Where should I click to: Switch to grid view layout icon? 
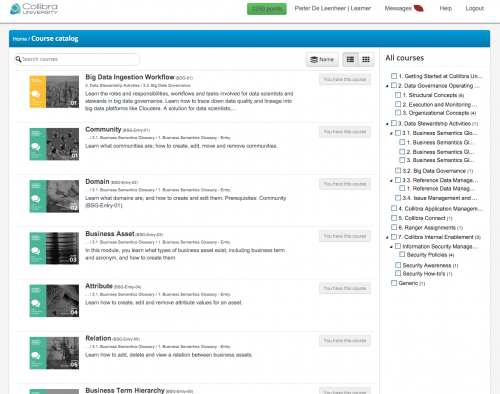(x=366, y=59)
